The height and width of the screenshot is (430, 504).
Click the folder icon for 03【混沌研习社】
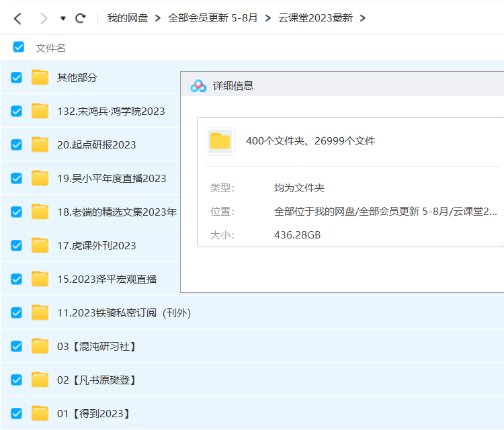40,346
